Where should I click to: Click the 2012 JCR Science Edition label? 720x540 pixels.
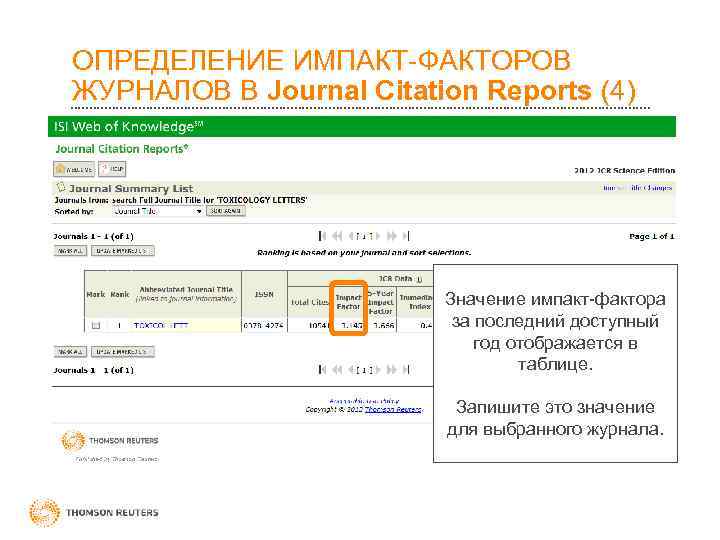tap(624, 170)
